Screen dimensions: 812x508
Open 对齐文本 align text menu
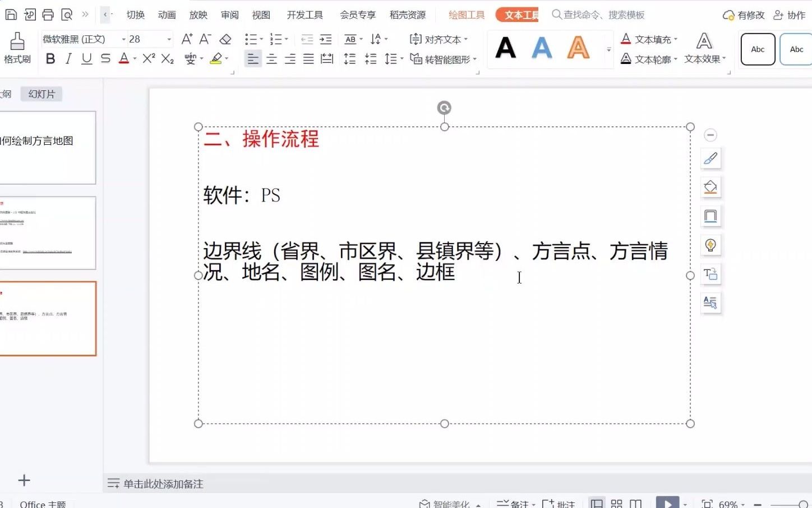point(439,39)
